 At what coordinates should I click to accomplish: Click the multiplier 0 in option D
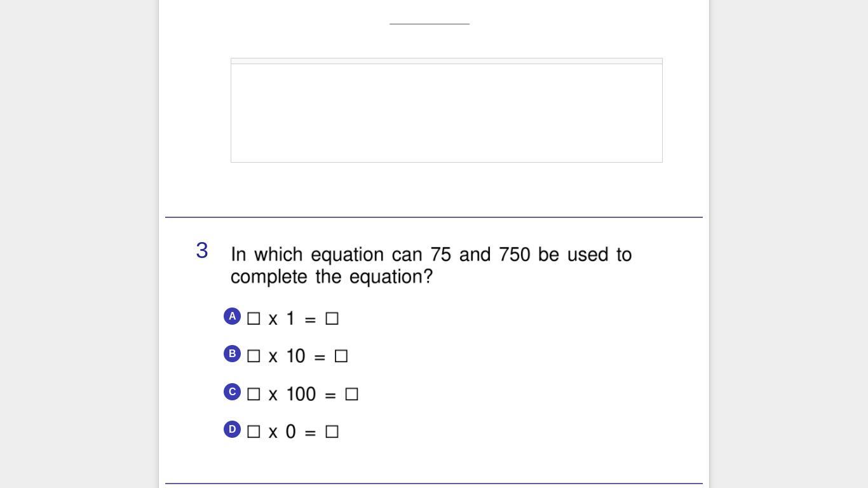[x=291, y=431]
